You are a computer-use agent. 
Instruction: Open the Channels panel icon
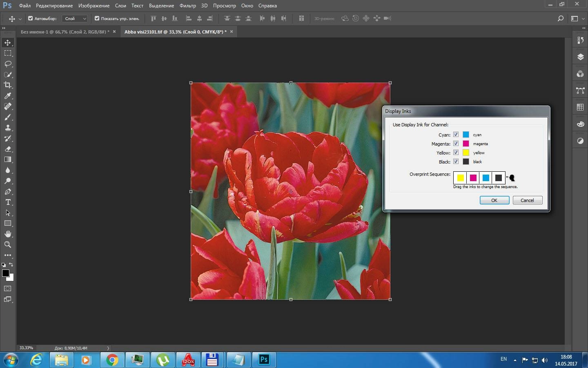click(580, 74)
